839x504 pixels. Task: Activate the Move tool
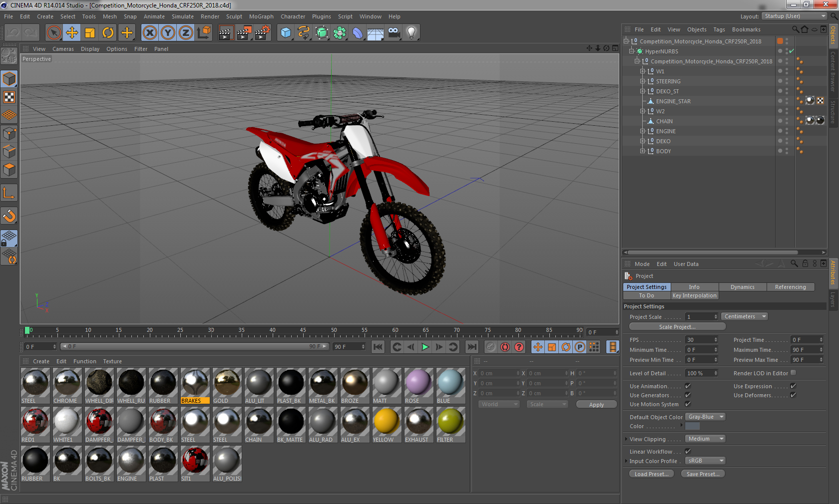(x=72, y=33)
